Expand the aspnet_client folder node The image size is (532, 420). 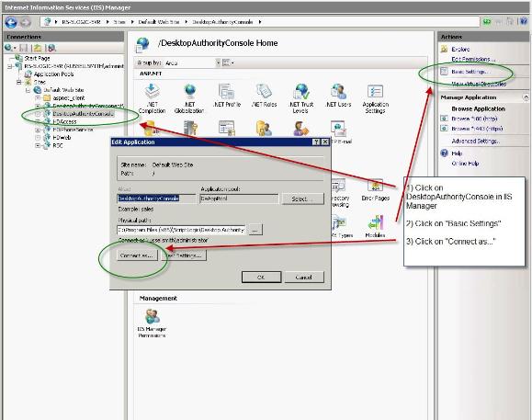coord(38,97)
